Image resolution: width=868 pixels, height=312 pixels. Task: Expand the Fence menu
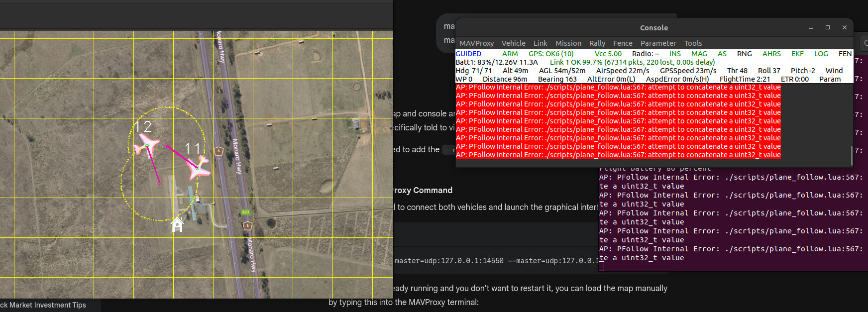(x=623, y=43)
